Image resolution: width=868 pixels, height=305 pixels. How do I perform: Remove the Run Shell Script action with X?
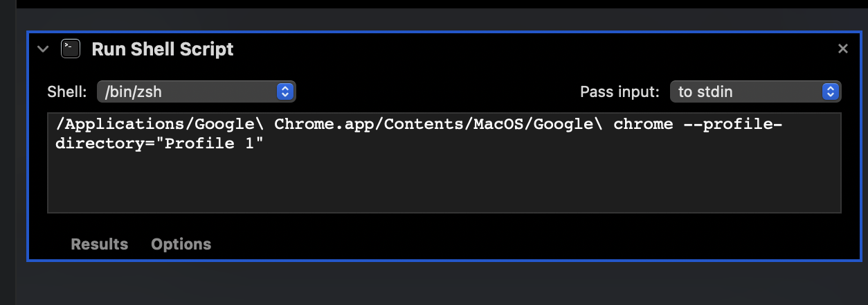[x=842, y=49]
